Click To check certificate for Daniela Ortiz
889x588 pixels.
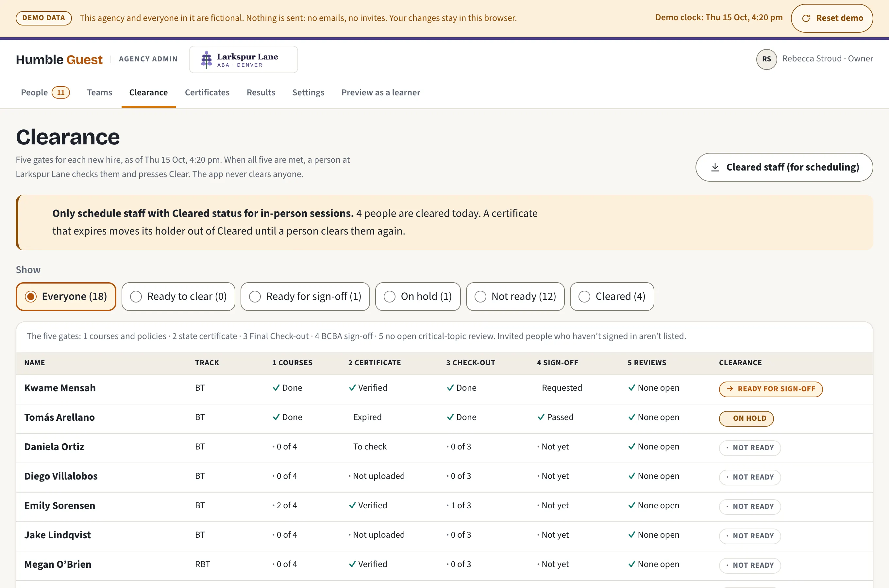[x=369, y=447]
